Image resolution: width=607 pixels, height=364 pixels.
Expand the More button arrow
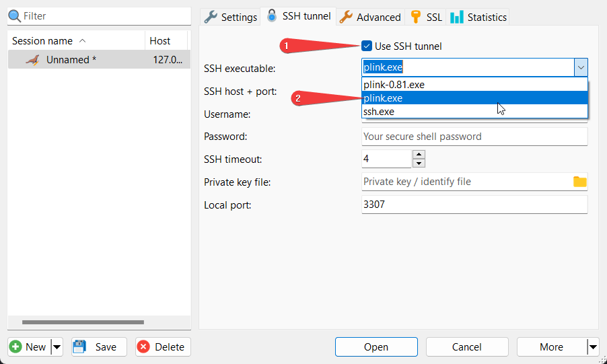pos(592,347)
